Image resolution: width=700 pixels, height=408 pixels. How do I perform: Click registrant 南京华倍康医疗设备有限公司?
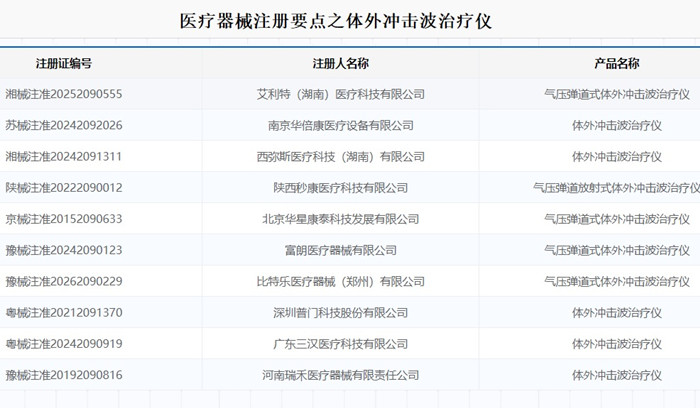pos(341,125)
